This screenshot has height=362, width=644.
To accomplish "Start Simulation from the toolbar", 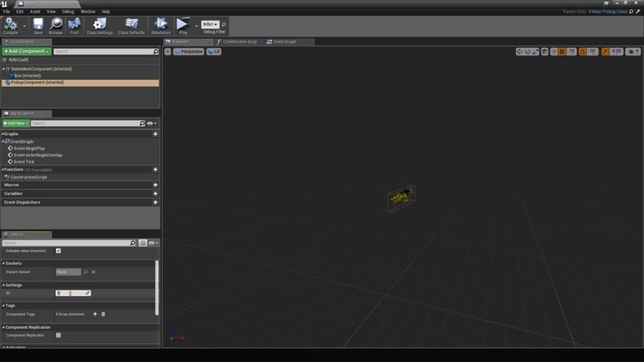I will 160,25.
